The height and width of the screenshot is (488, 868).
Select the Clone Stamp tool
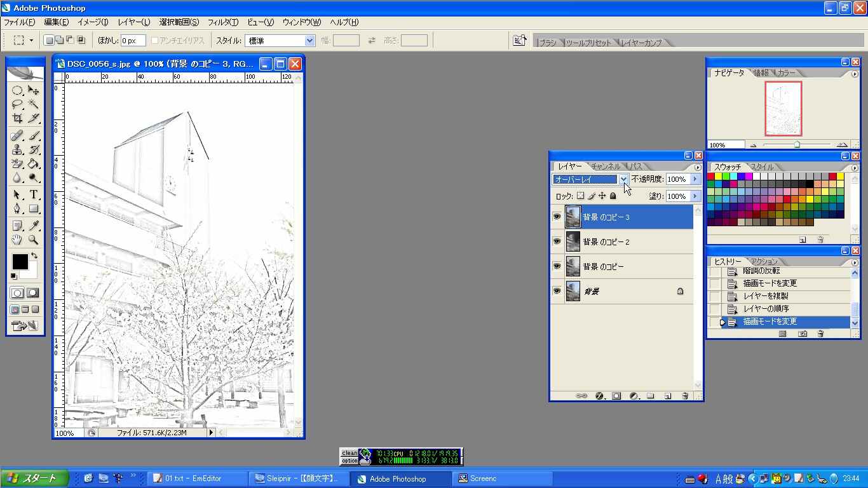pos(18,150)
